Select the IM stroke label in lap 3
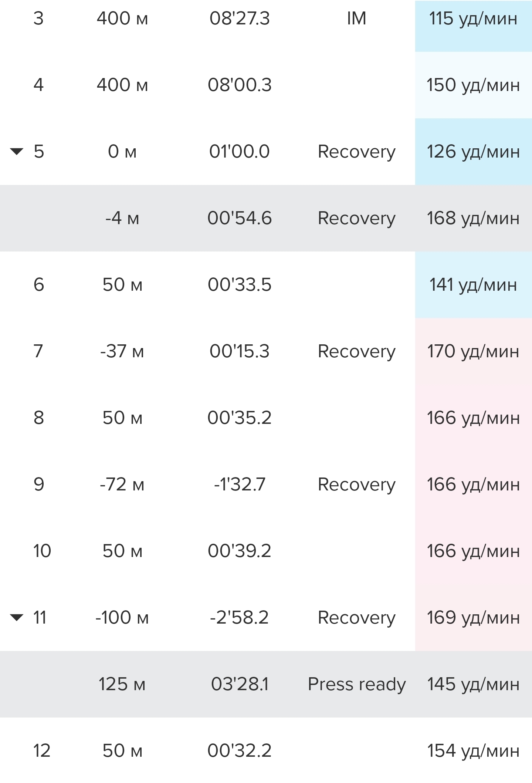This screenshot has height=783, width=532. click(356, 18)
